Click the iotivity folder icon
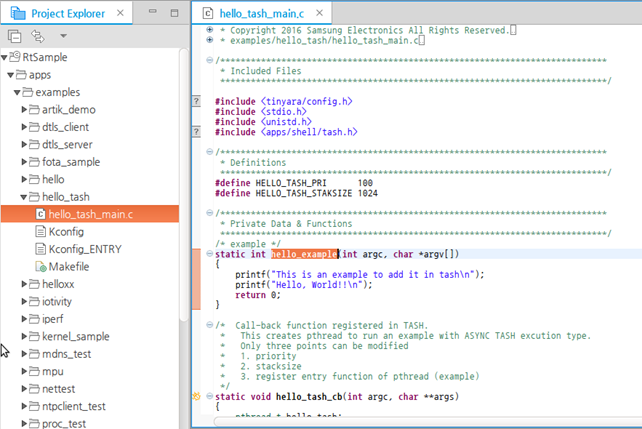Image resolution: width=642 pixels, height=429 pixels. [x=35, y=302]
